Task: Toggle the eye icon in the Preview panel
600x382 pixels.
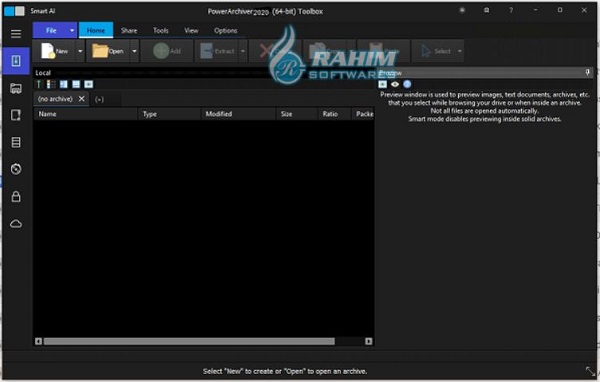Action: (395, 84)
